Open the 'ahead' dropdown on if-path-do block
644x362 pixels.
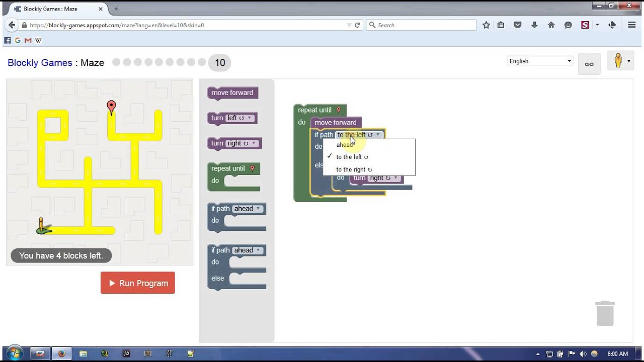click(x=248, y=209)
